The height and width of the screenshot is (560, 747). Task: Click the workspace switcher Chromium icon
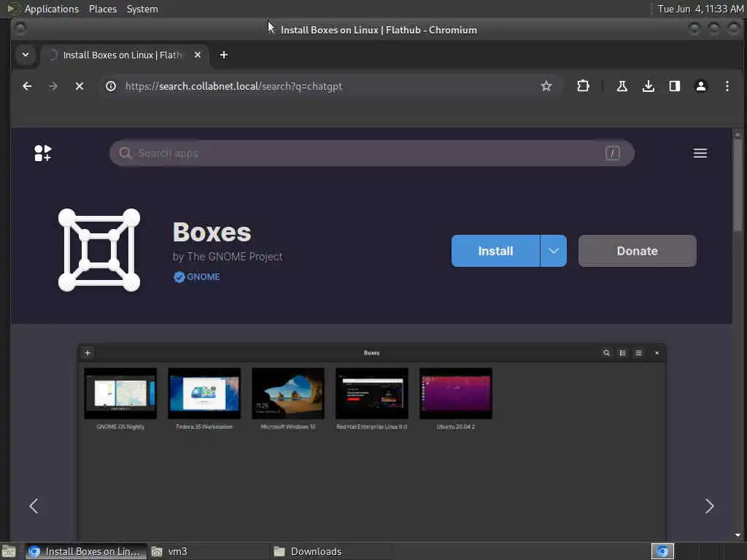(662, 551)
